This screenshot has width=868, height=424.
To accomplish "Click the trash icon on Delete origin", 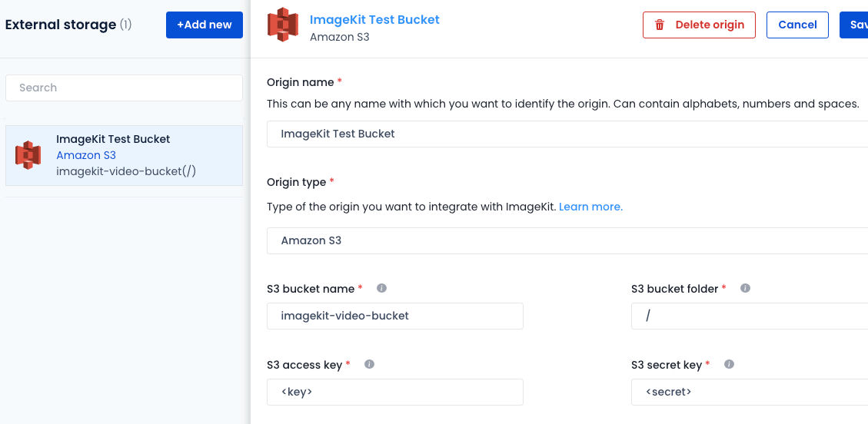I will (x=660, y=25).
